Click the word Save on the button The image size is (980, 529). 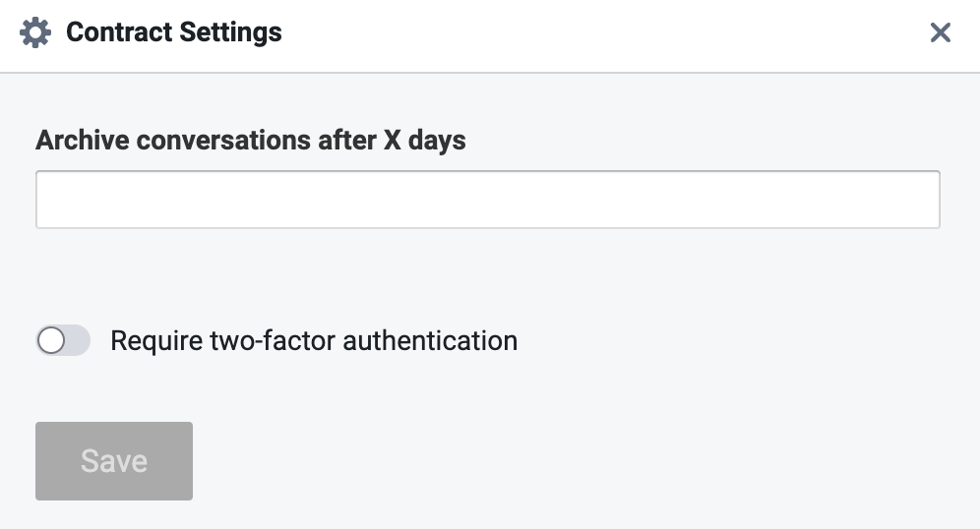[x=114, y=461]
